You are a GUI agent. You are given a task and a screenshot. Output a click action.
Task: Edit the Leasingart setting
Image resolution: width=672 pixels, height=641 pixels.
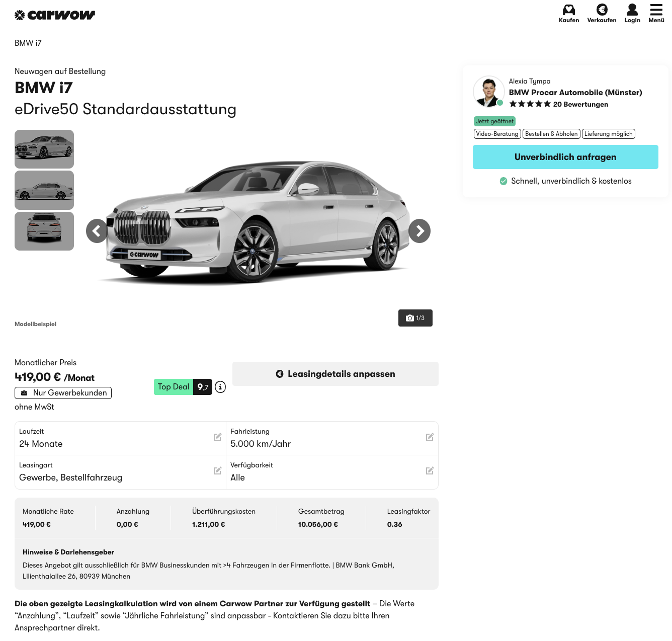pyautogui.click(x=217, y=471)
